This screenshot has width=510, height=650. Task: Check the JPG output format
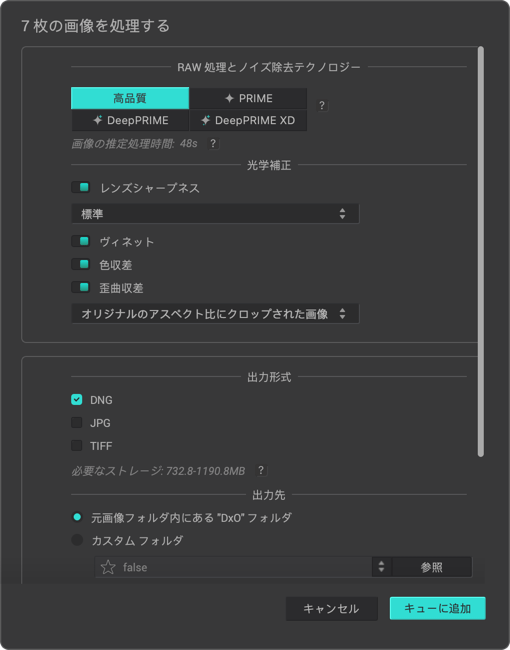click(77, 422)
